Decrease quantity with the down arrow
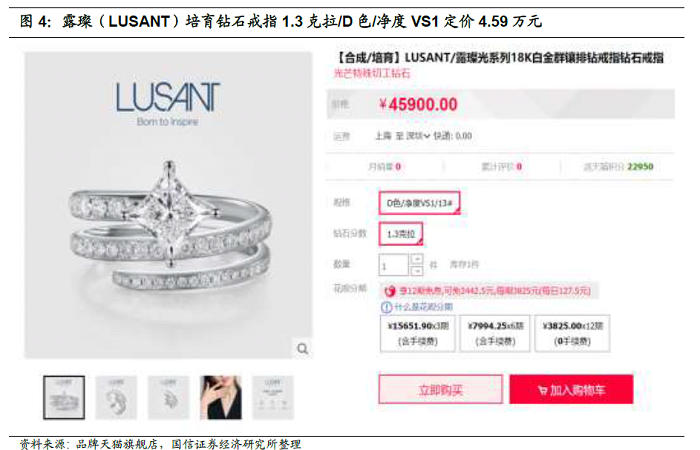The width and height of the screenshot is (700, 450). [x=417, y=271]
